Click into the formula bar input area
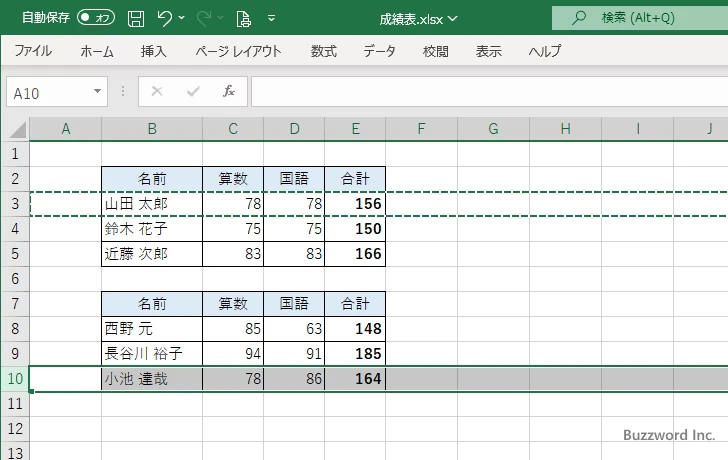The height and width of the screenshot is (460, 728). (490, 91)
